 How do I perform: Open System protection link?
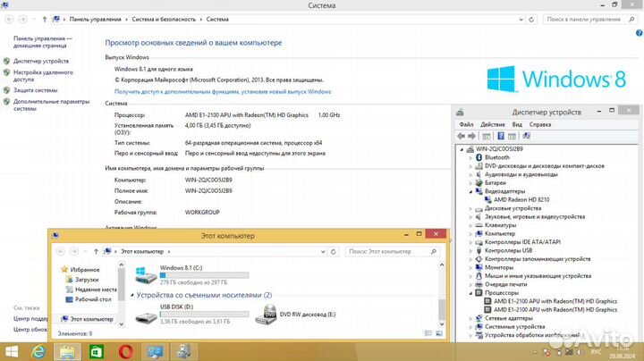pos(35,90)
